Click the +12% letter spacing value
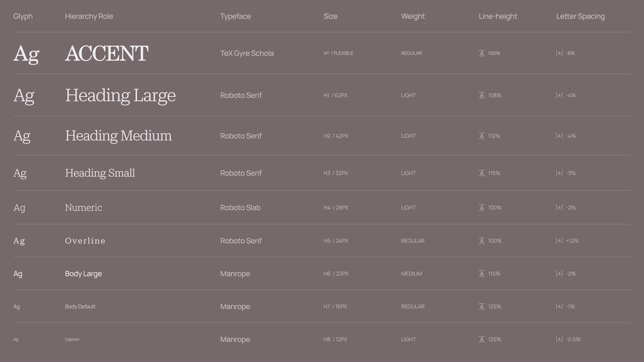This screenshot has width=644, height=362. 572,241
